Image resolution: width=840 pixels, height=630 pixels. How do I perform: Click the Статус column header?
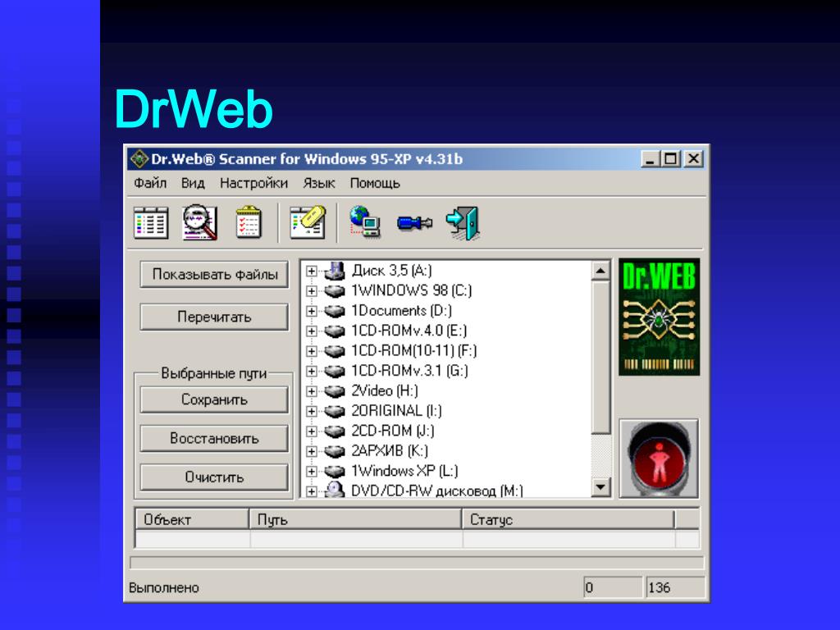point(568,519)
